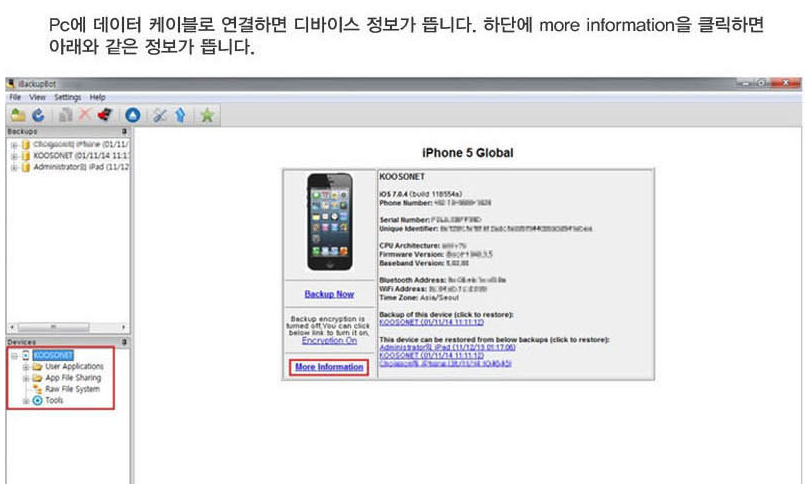Image resolution: width=808 pixels, height=484 pixels.
Task: Click the blue circle backup toolbar icon
Action: coord(133,115)
